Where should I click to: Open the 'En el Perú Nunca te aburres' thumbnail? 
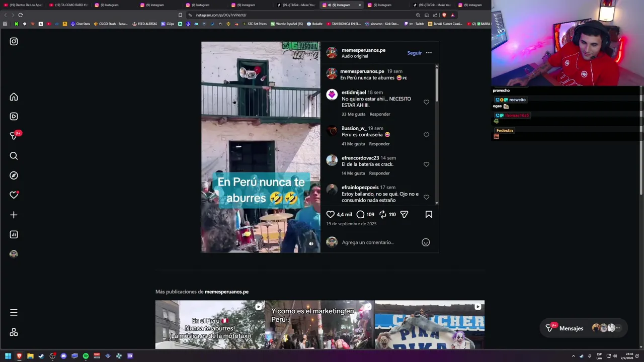210,325
